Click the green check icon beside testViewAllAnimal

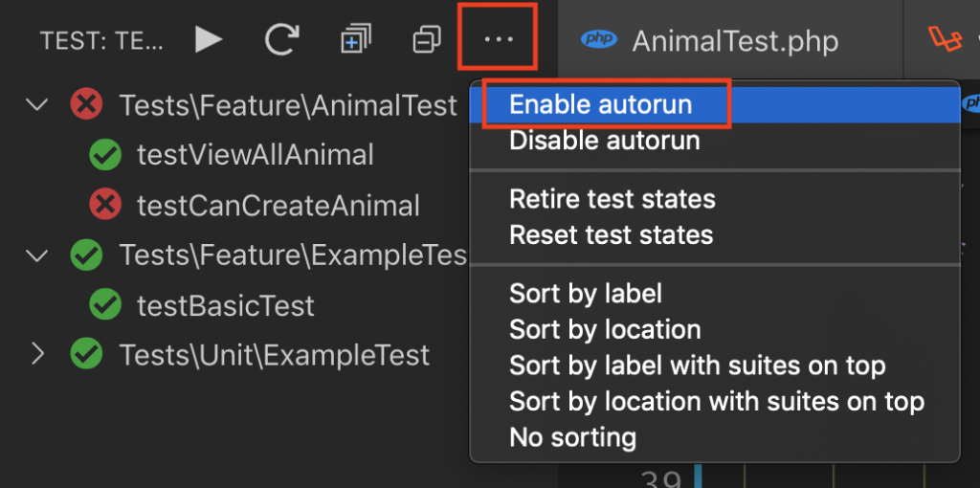[104, 155]
